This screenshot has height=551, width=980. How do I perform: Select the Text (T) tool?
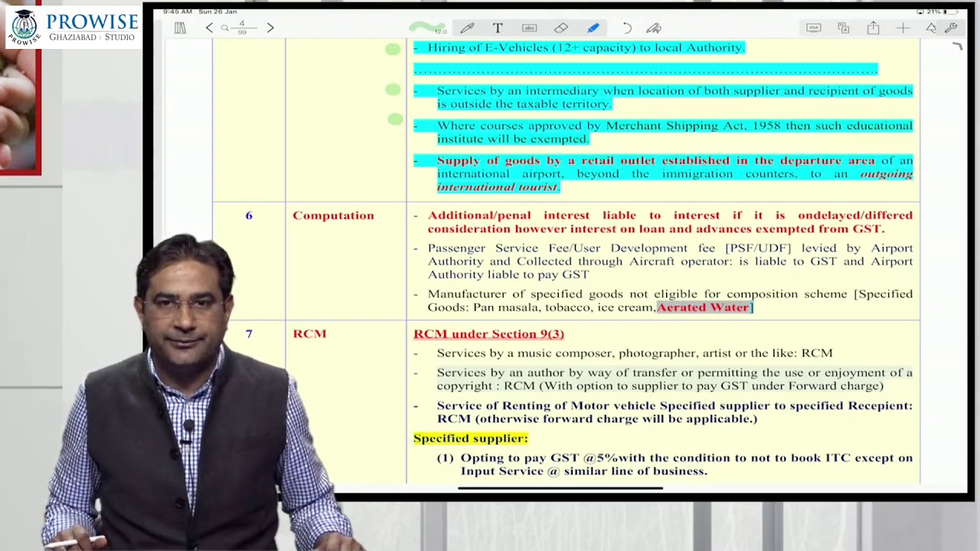coord(498,28)
